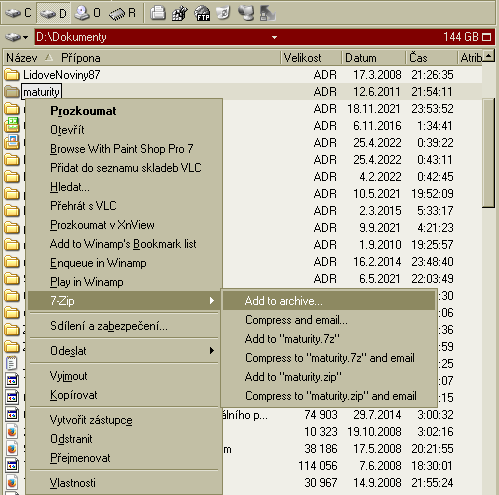Choose Vytvořit zástupce
The height and width of the screenshot is (495, 499).
pyautogui.click(x=123, y=420)
